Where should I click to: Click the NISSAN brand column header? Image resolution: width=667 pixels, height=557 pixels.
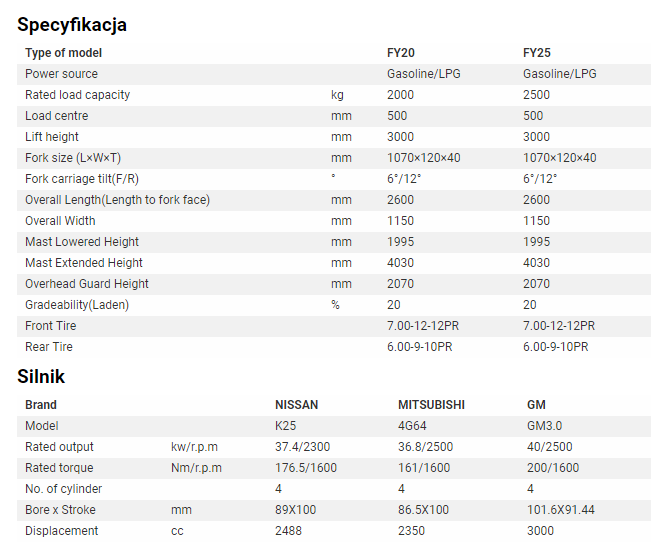(x=296, y=405)
